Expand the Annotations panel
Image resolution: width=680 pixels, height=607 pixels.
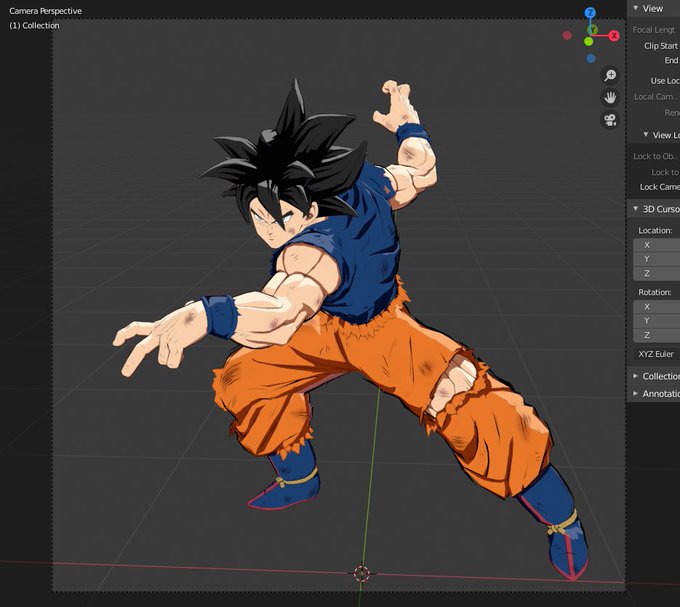tap(635, 393)
